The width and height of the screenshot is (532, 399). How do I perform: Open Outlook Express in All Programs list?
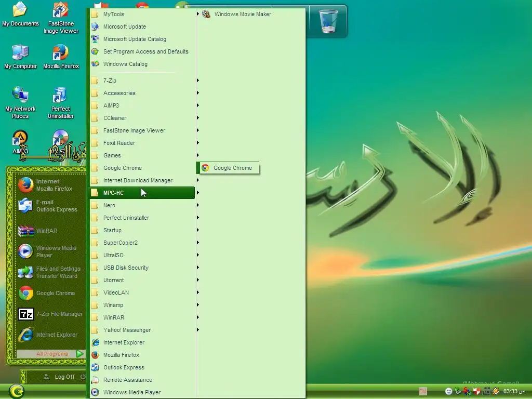[142, 367]
